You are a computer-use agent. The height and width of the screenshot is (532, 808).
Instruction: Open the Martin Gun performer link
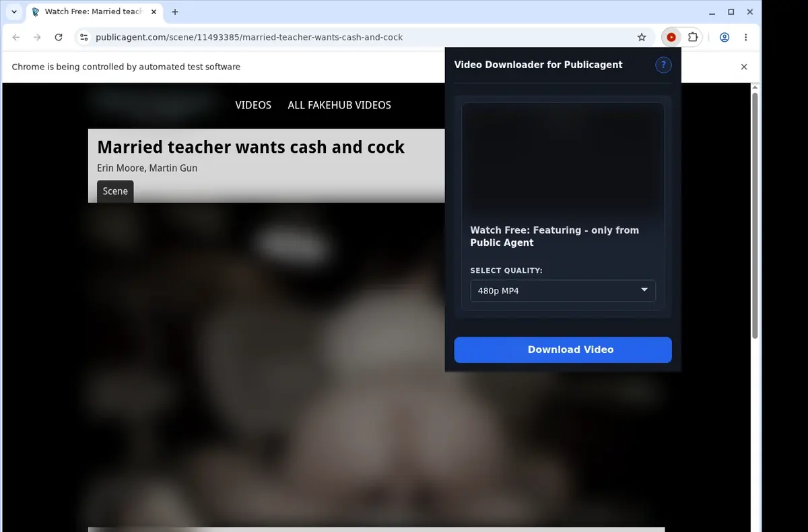(x=173, y=168)
